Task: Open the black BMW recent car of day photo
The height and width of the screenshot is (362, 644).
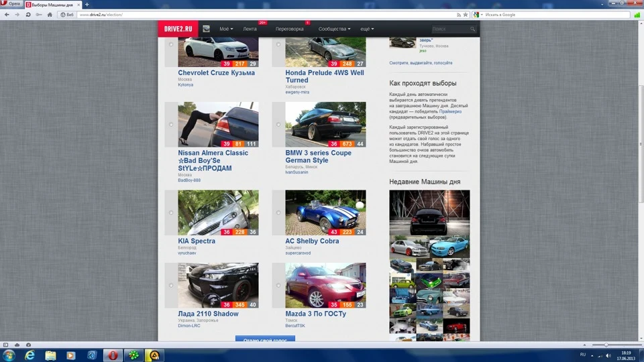Action: pos(429,213)
